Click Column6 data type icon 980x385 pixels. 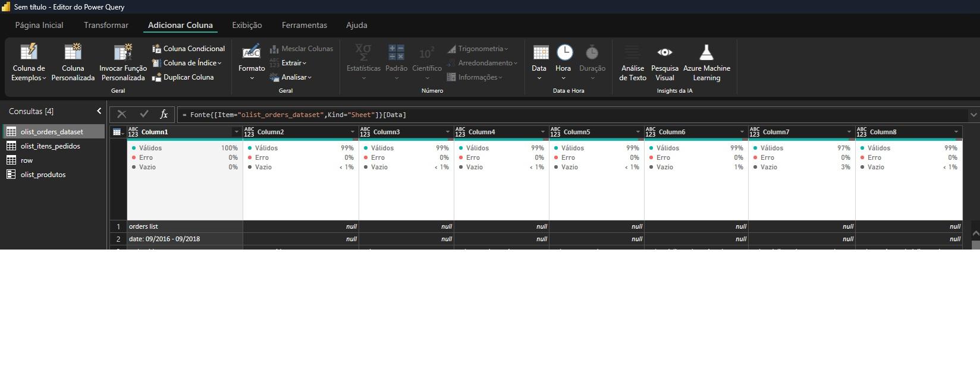651,132
